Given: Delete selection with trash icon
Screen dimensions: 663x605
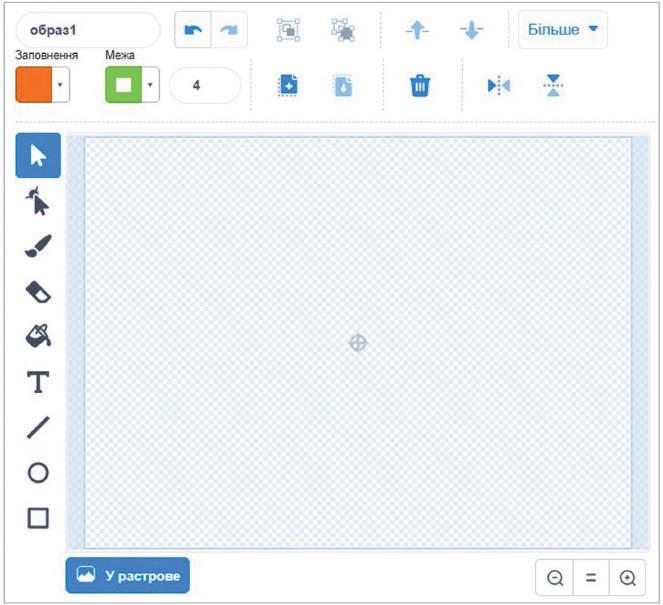Looking at the screenshot, I should (420, 86).
